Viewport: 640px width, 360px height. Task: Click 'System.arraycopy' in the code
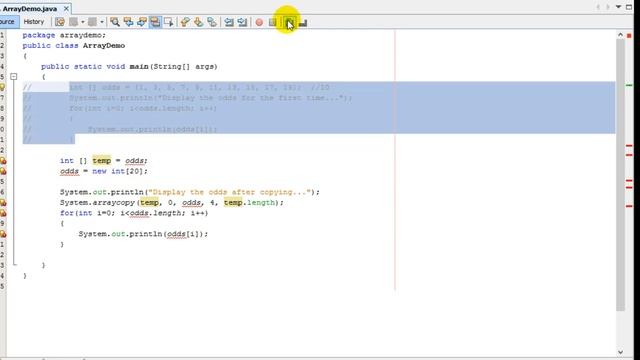(x=98, y=202)
